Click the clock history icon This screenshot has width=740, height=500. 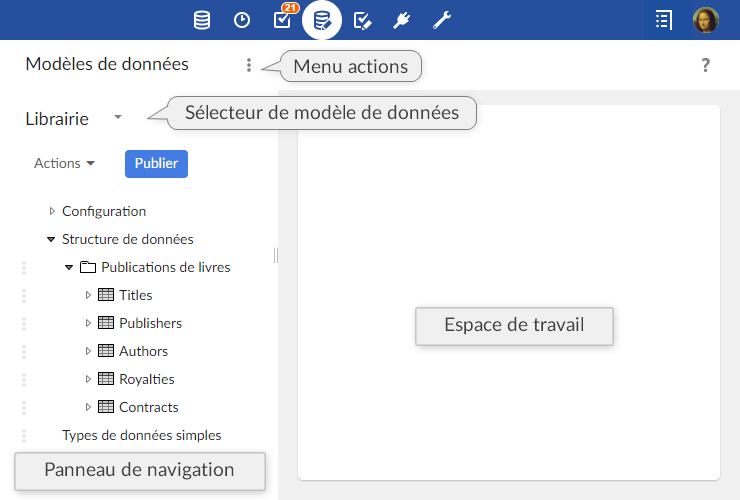(242, 19)
